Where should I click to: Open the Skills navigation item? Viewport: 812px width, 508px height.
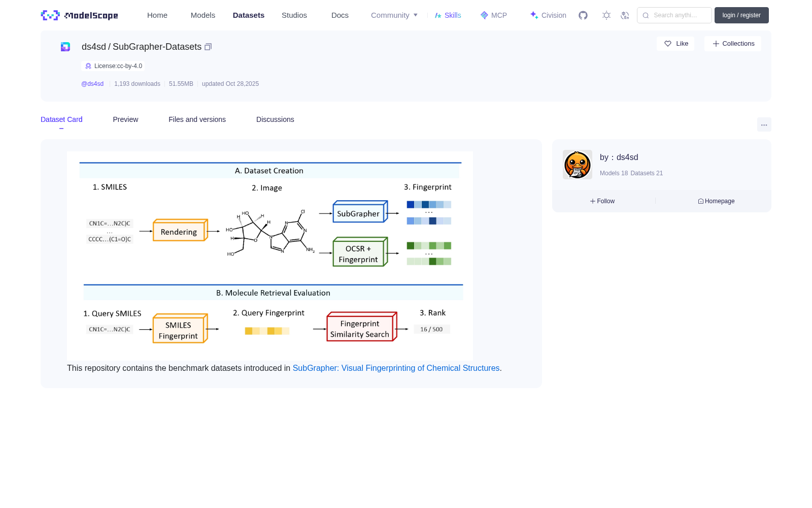(x=448, y=15)
